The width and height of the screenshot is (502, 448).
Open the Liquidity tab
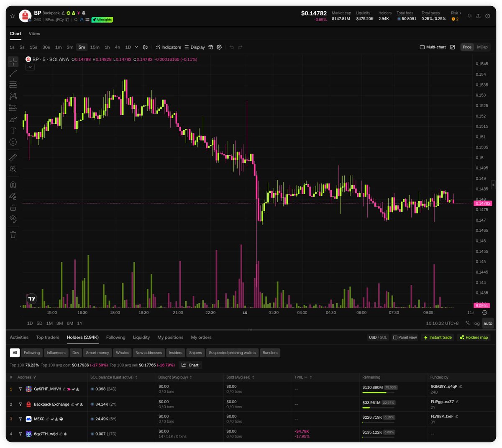(141, 338)
